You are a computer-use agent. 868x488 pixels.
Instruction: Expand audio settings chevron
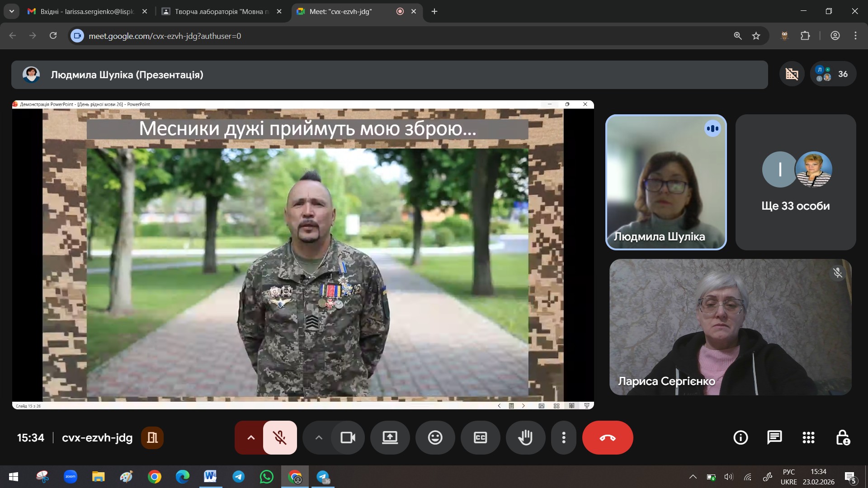click(x=251, y=437)
